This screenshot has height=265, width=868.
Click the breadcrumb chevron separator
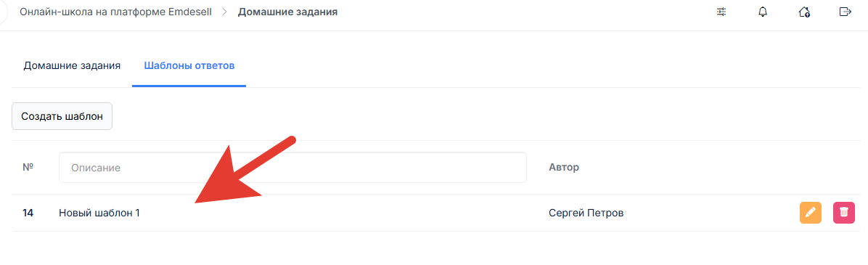click(225, 12)
